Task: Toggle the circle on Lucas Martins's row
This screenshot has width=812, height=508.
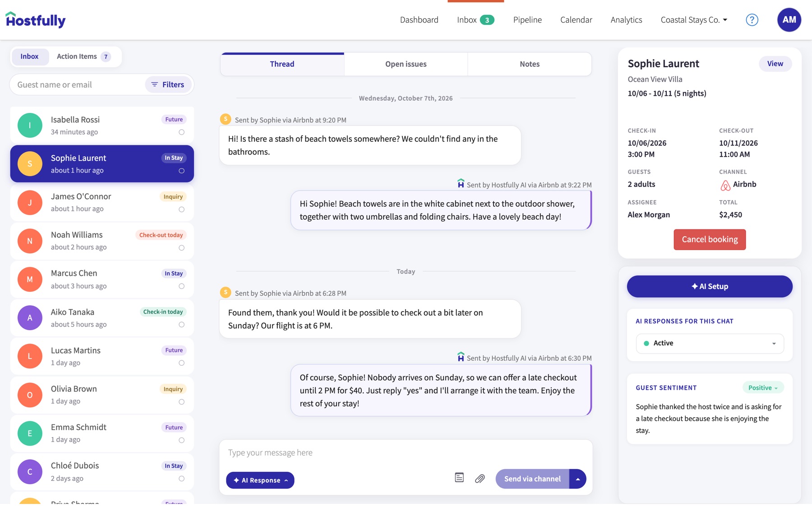Action: 181,363
